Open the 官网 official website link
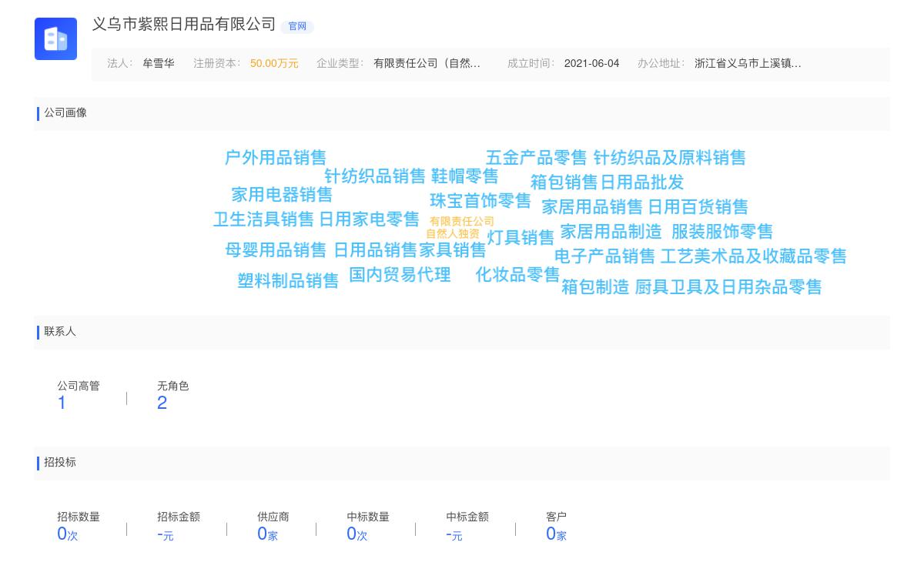 tap(297, 26)
